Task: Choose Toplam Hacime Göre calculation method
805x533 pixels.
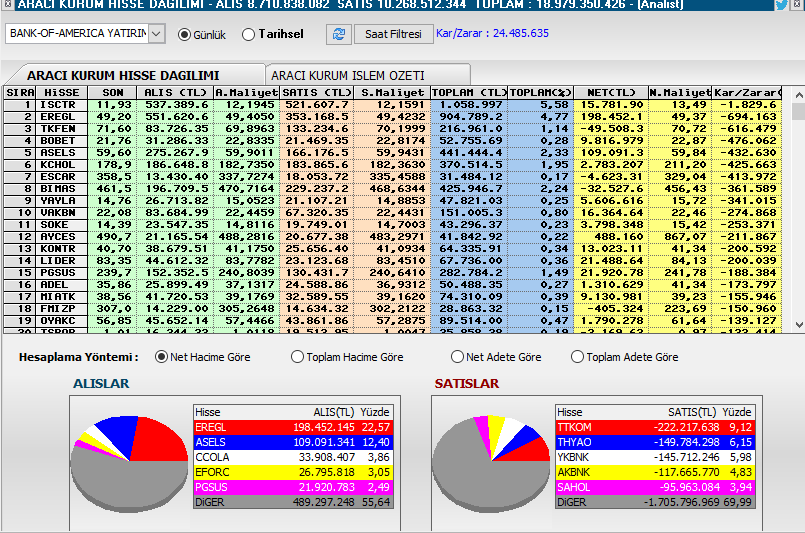Action: (x=297, y=357)
